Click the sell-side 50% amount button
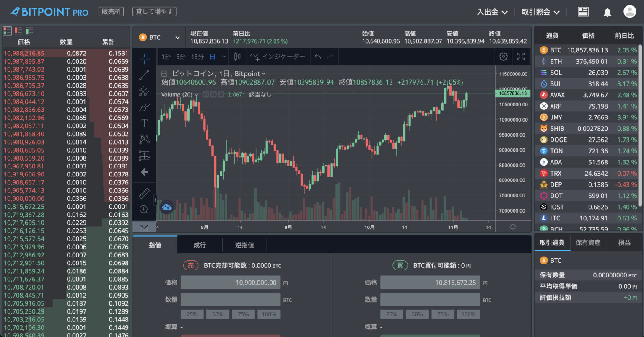This screenshot has height=337, width=644. coord(218,314)
